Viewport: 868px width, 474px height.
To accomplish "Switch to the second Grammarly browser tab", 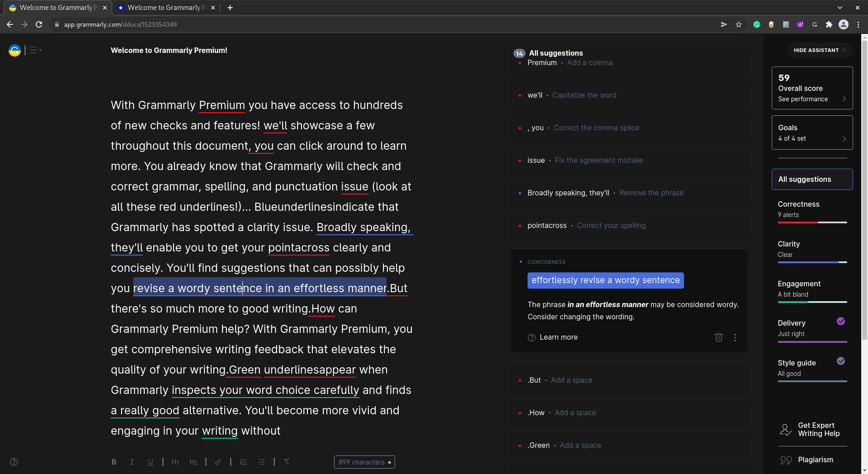I will [x=165, y=8].
